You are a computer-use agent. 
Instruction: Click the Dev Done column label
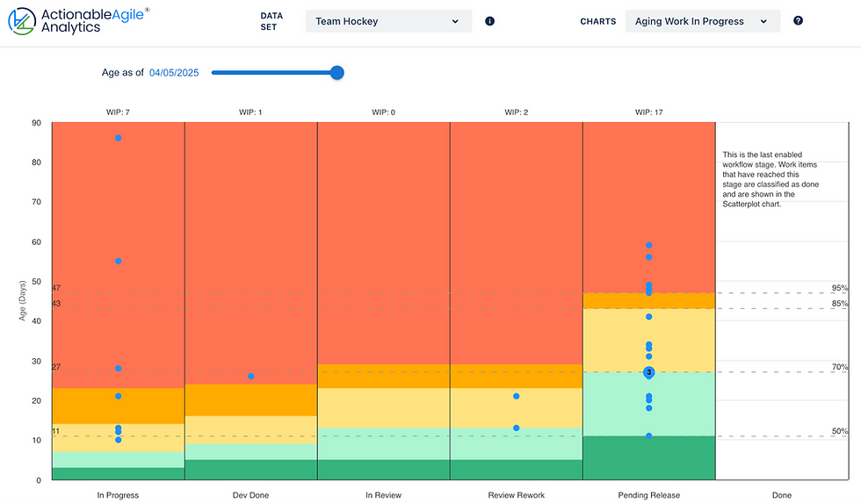[x=250, y=495]
